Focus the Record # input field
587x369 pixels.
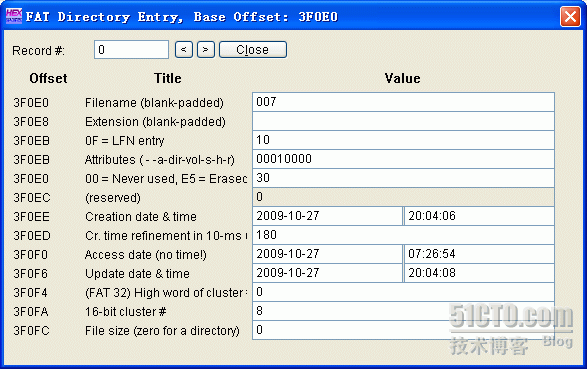[x=131, y=49]
